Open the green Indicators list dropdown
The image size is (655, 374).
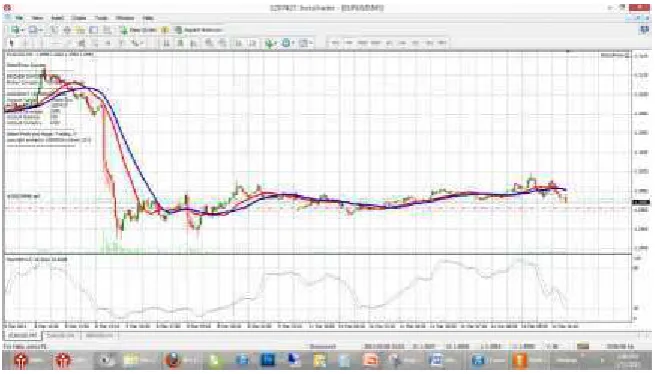(x=271, y=43)
